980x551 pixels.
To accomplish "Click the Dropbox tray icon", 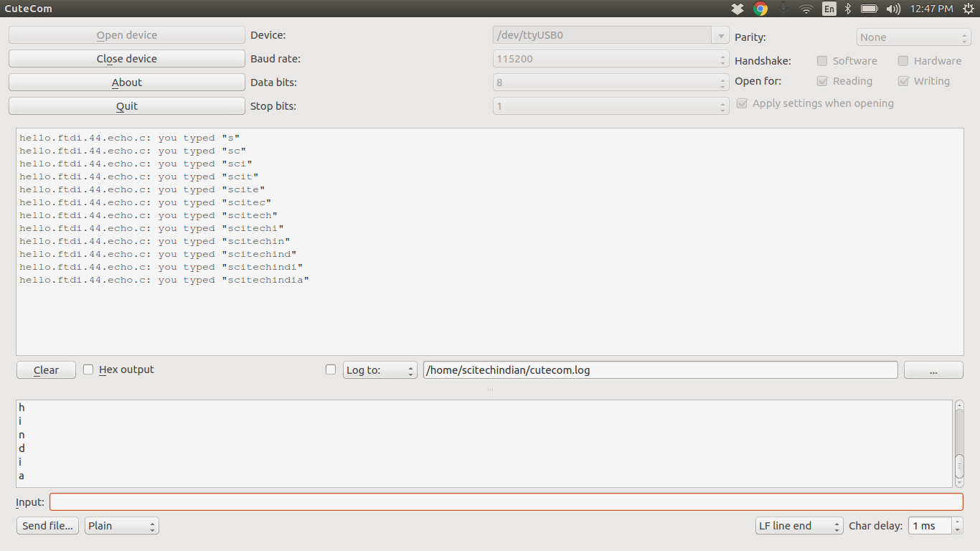I will tap(738, 9).
